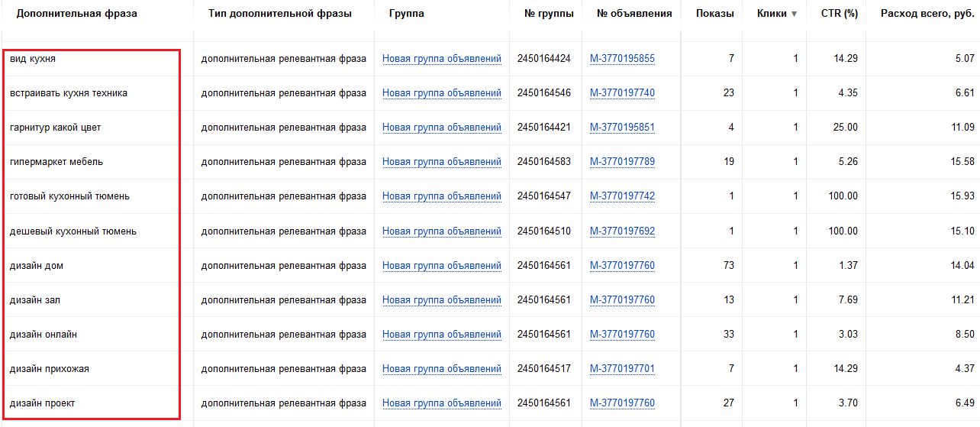Open ad link M-3770197789
Screen dimensions: 980x427
tap(622, 162)
